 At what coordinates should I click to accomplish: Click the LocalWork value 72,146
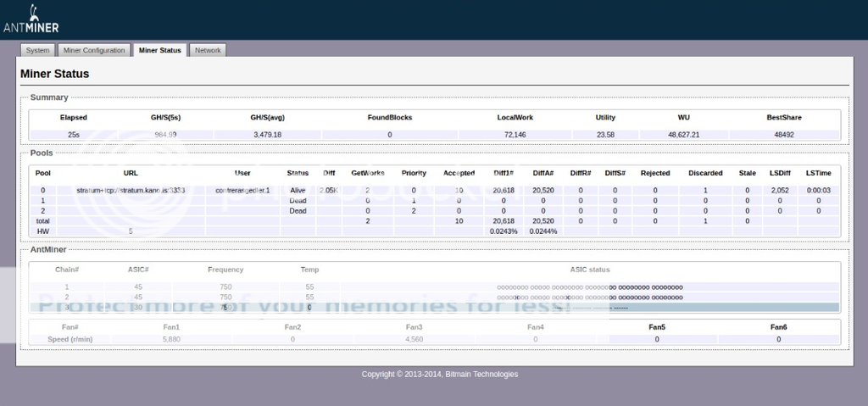click(x=515, y=135)
